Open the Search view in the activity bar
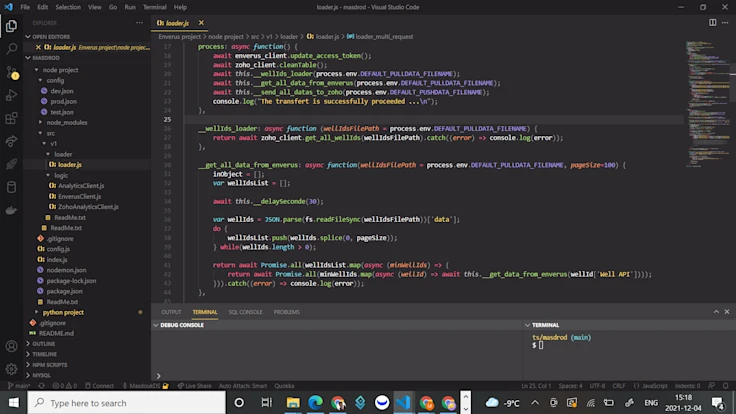The height and width of the screenshot is (414, 736). tap(11, 49)
